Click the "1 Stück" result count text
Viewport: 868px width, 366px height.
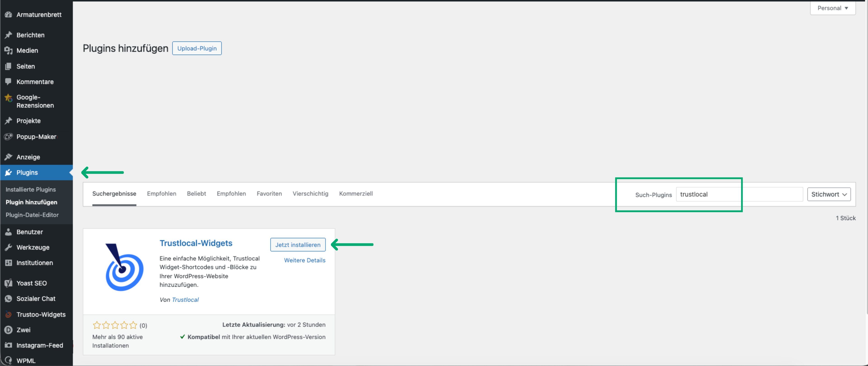845,218
